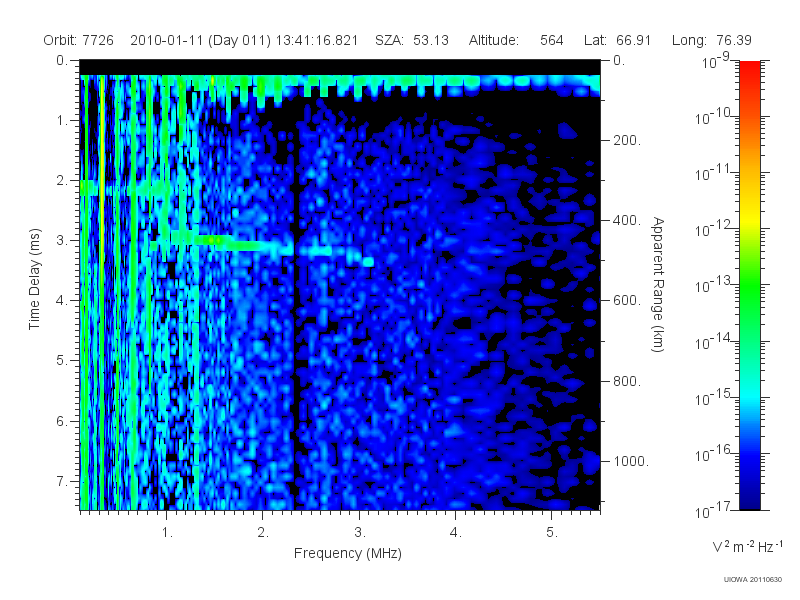Viewport: 800px width, 600px height.
Task: Click the 'Time Delay (ms)' axis label
Action: (x=34, y=279)
